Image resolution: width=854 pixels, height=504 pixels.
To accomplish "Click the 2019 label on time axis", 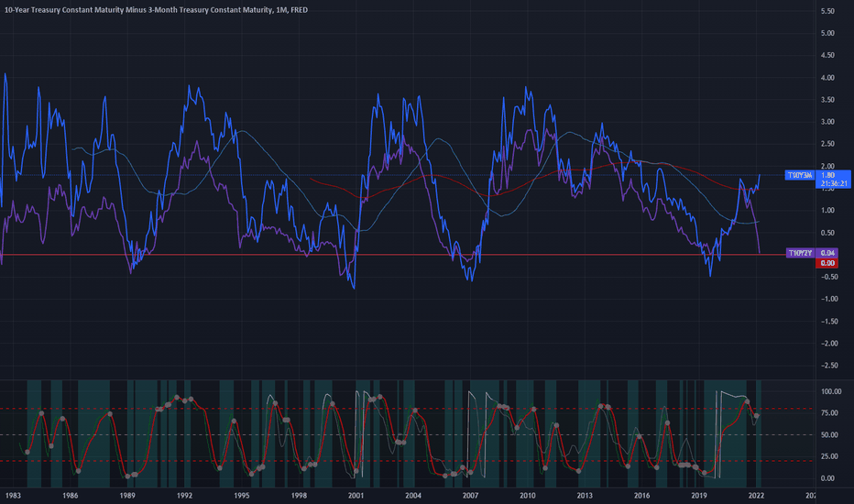I will 699,495.
